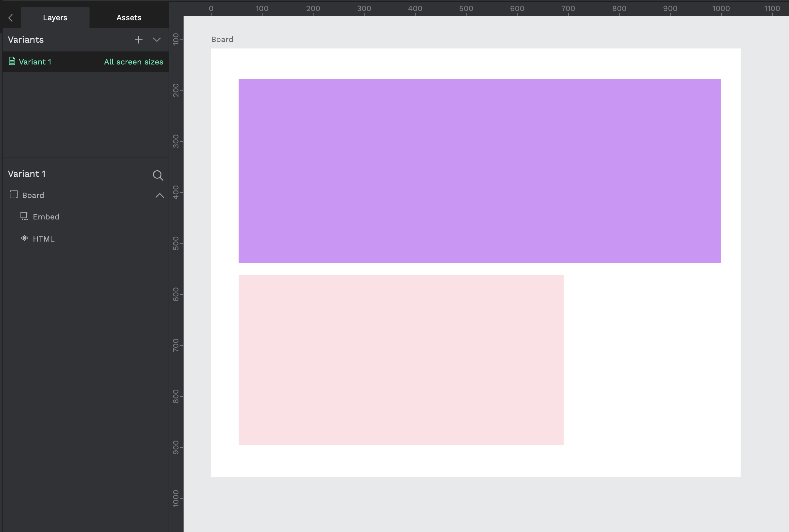The width and height of the screenshot is (789, 532).
Task: Select the Board layer
Action: [86, 195]
